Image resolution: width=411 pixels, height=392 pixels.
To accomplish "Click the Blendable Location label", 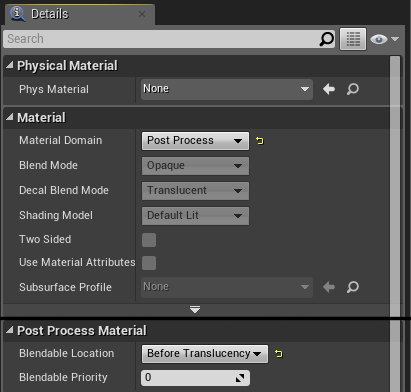I will pyautogui.click(x=67, y=353).
